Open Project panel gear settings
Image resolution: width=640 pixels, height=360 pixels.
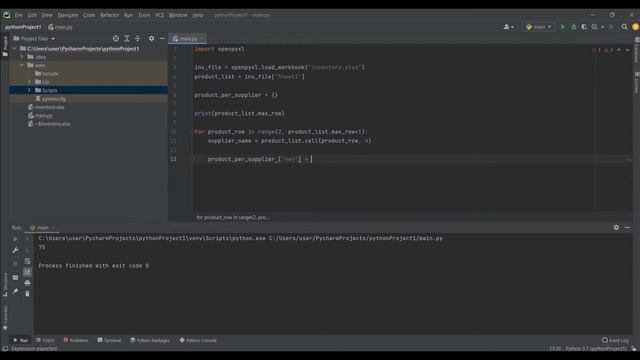[151, 38]
